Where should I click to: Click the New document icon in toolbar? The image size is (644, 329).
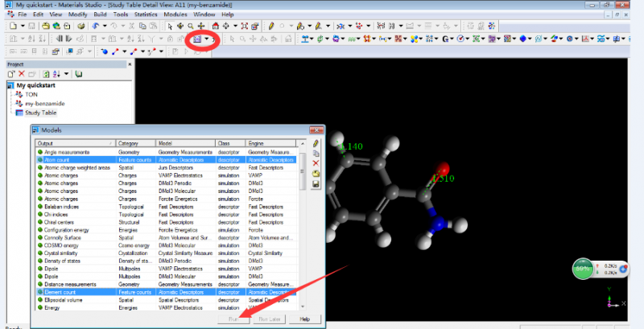14,27
